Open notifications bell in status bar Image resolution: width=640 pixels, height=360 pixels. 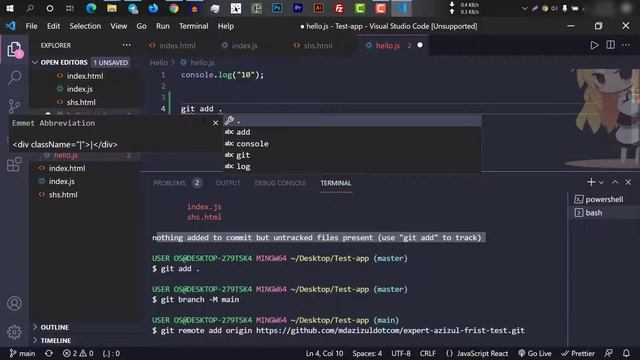click(x=626, y=353)
